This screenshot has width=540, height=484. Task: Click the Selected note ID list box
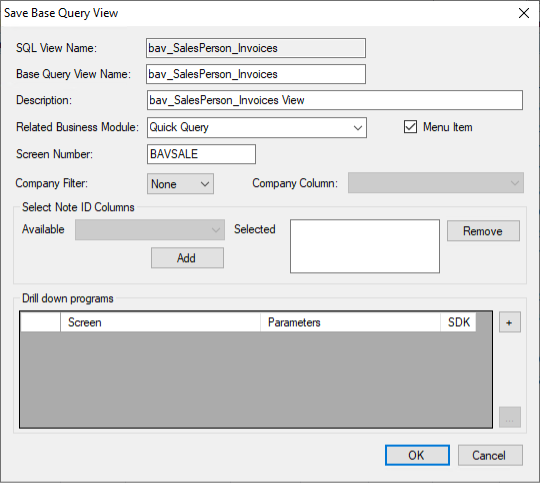point(365,246)
